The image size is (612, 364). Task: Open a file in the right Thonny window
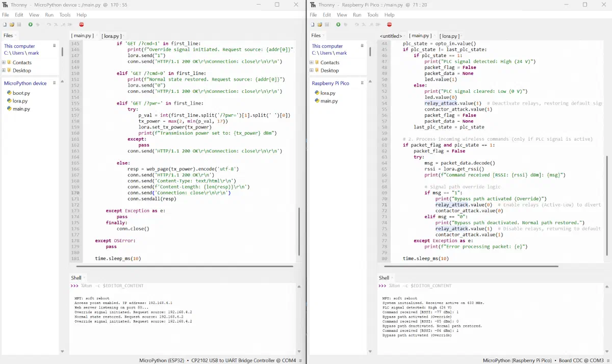[320, 24]
